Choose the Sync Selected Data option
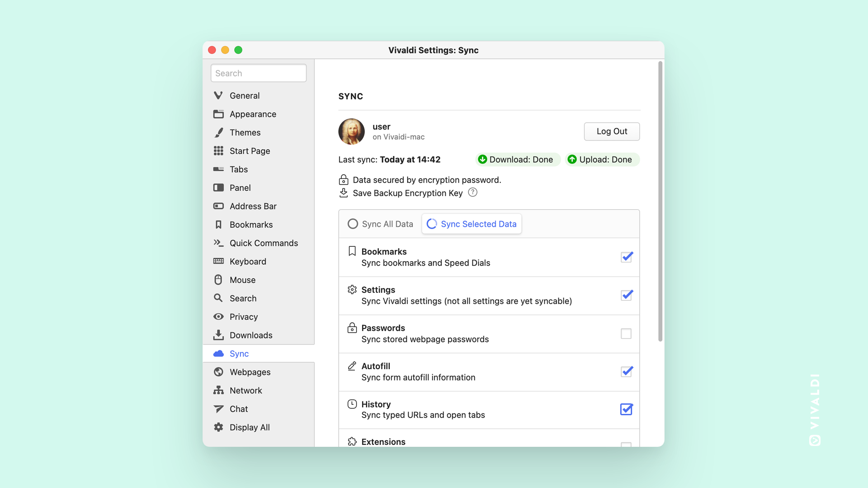Screen dimensions: 868x488 (472, 224)
